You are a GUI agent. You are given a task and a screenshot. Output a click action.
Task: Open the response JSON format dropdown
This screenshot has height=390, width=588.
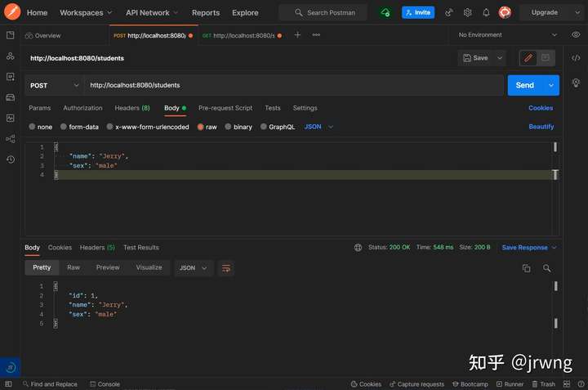tap(193, 268)
